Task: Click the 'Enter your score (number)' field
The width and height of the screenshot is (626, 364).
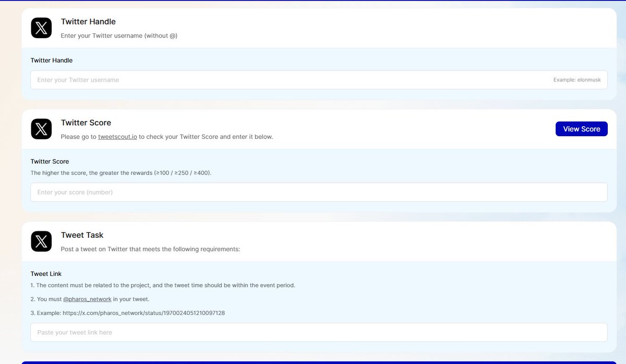Action: click(x=318, y=192)
